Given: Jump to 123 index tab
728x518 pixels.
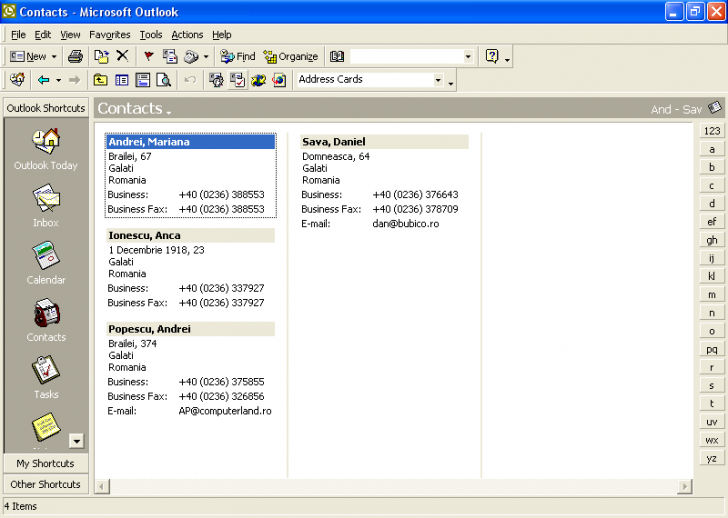Looking at the screenshot, I should 712,131.
